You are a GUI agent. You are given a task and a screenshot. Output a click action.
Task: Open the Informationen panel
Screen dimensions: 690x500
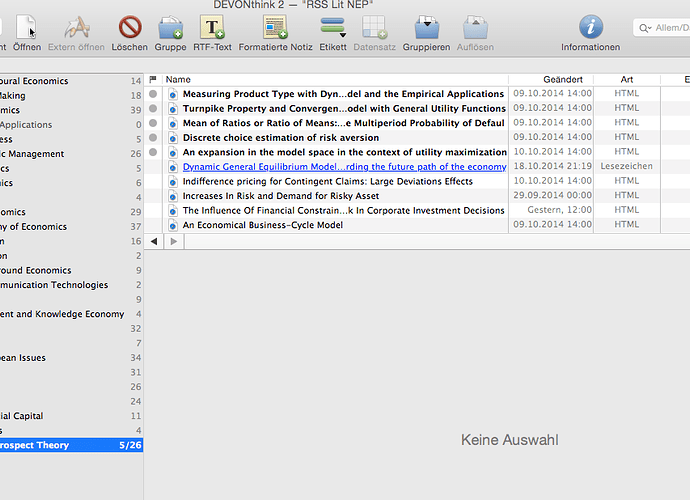point(591,27)
